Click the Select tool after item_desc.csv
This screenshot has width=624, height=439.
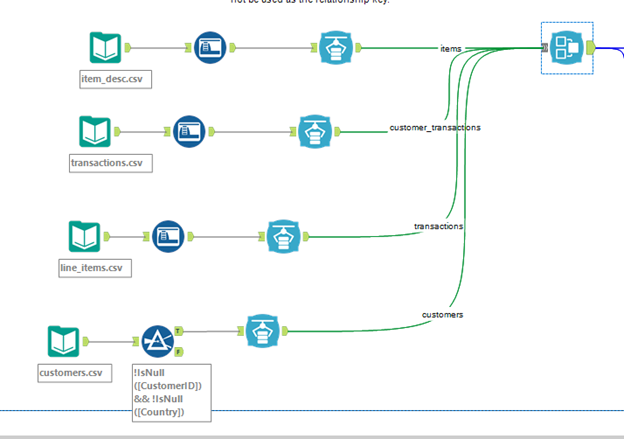coord(210,48)
